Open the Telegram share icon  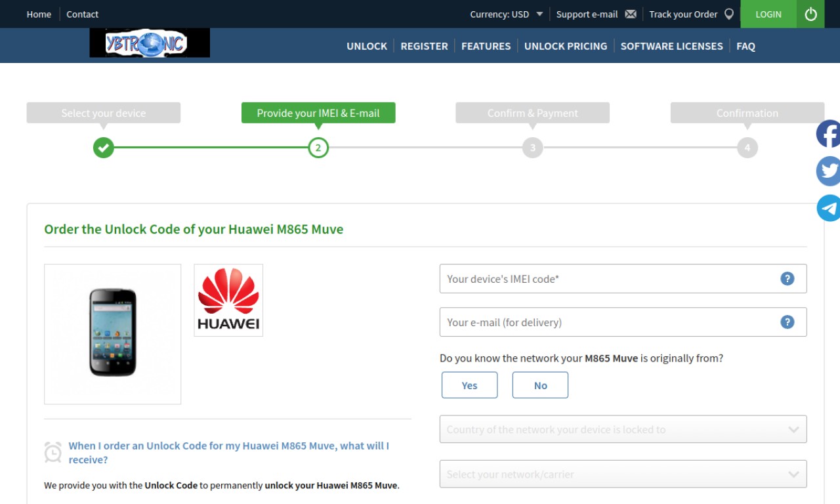[x=828, y=208]
